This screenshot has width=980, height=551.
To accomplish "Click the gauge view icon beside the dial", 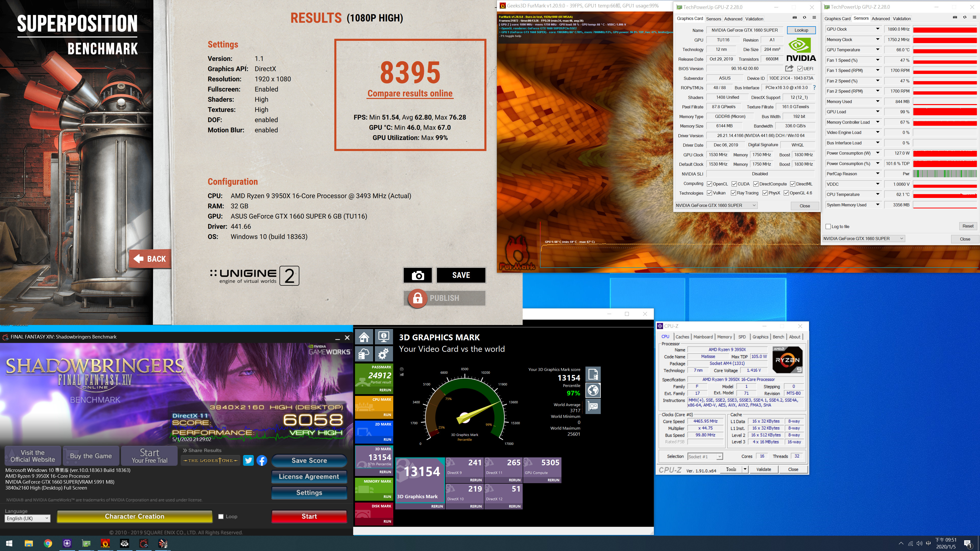I will 402,369.
